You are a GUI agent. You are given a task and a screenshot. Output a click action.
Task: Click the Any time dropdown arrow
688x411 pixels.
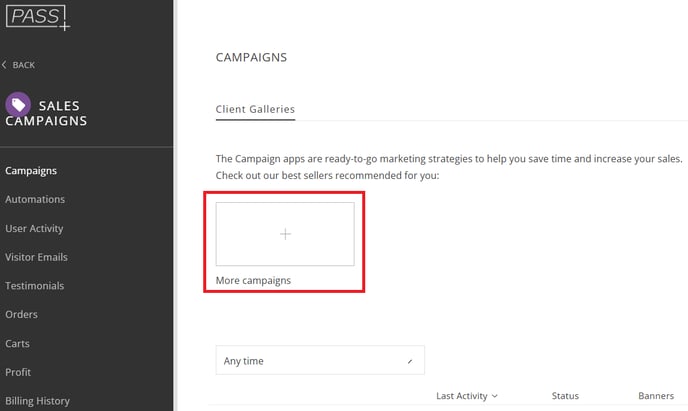(x=410, y=361)
